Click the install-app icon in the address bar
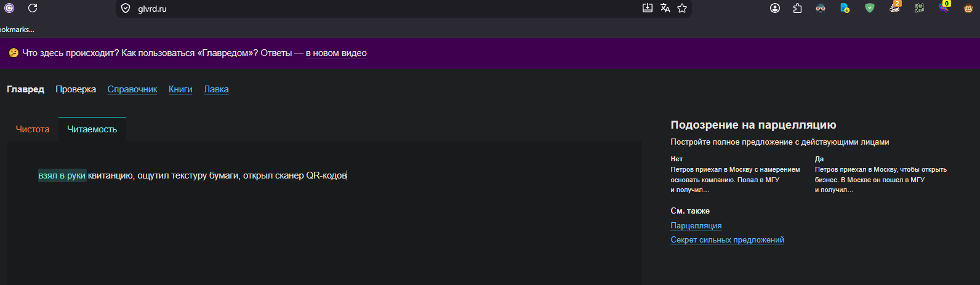 coord(648,8)
